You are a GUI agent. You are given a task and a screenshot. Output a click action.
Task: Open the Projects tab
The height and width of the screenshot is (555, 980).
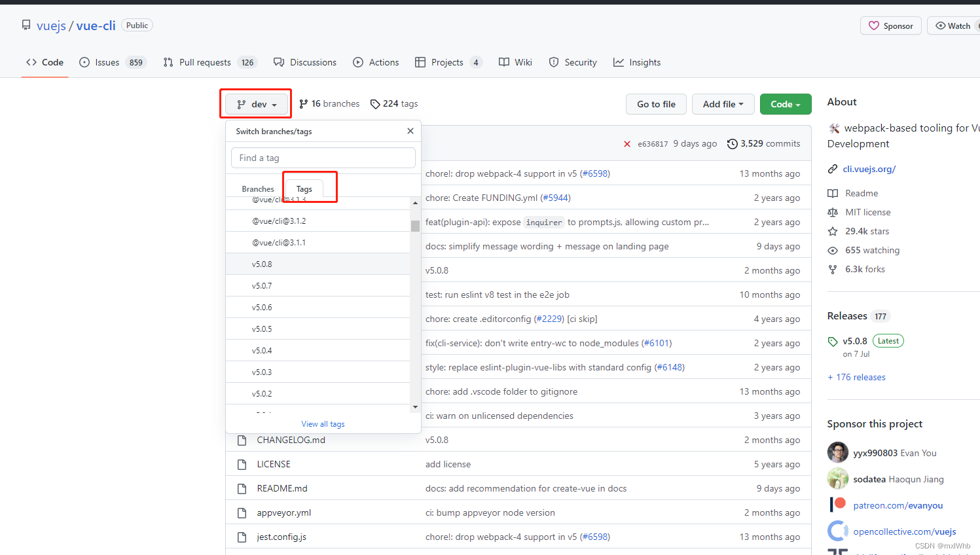coord(448,62)
